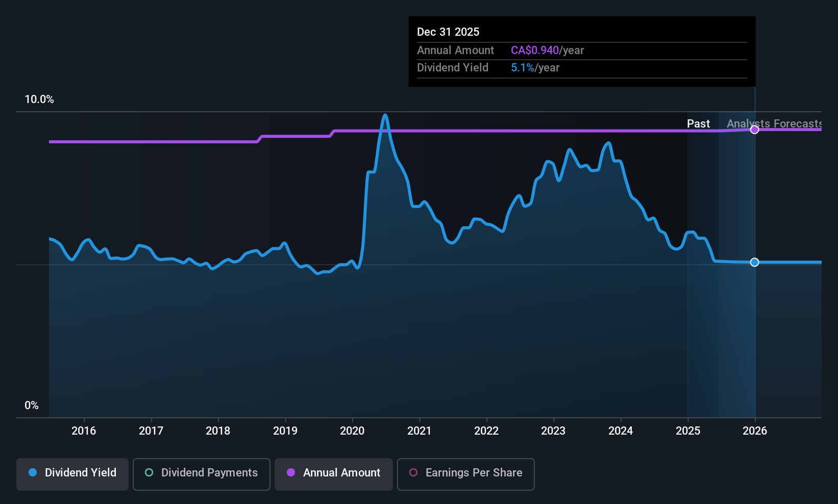838x504 pixels.
Task: Click the CA$0.940 annual amount value
Action: coord(535,51)
